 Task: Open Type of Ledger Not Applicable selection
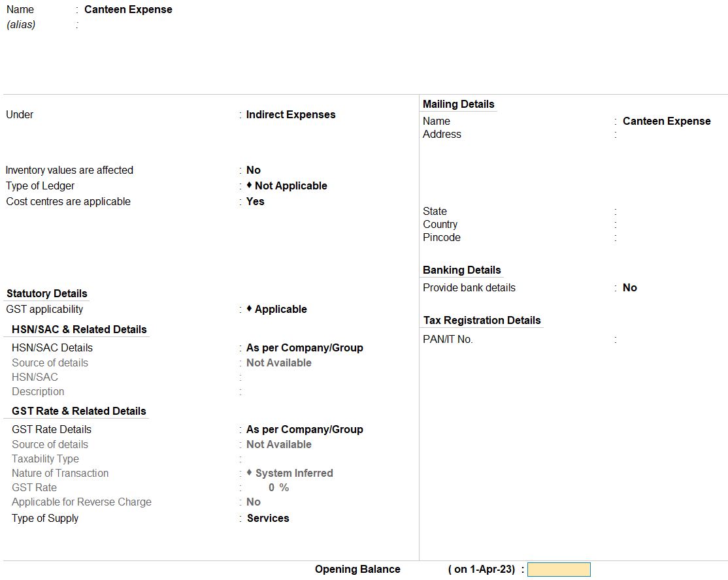(x=291, y=186)
